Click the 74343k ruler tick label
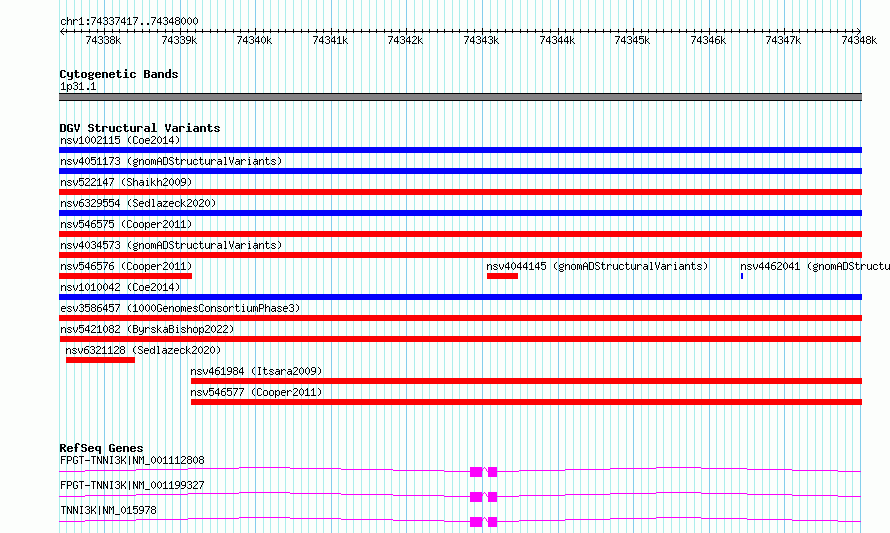 (481, 40)
